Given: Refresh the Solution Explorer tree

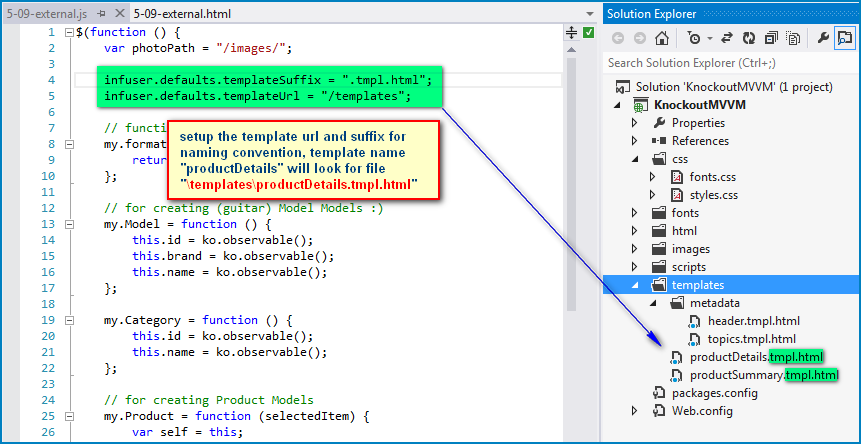Looking at the screenshot, I should click(751, 38).
